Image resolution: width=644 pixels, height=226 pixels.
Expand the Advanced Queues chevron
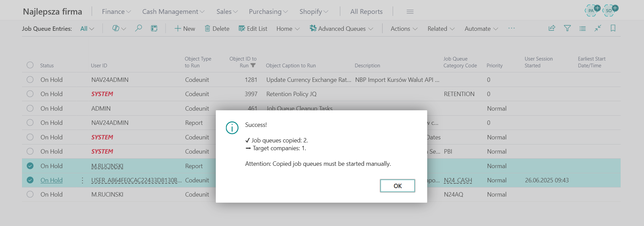click(371, 29)
